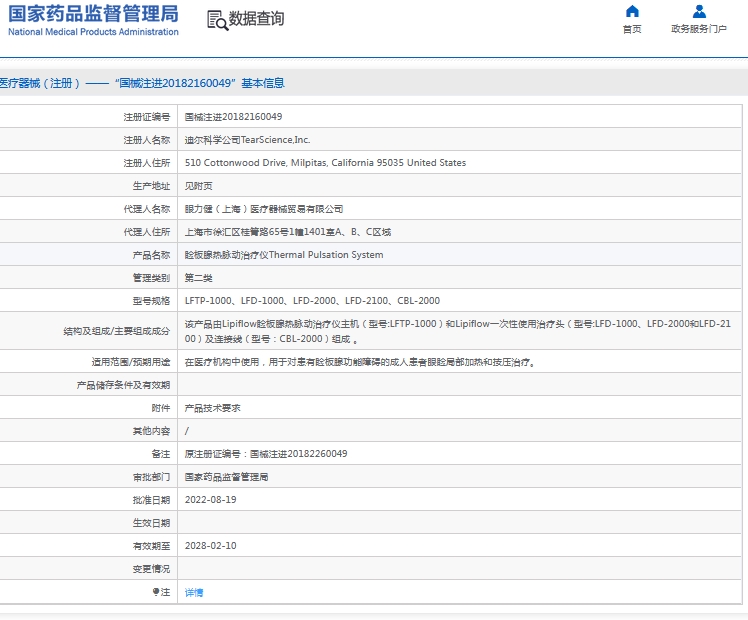This screenshot has width=748, height=620.
Task: Click the TearScience,Inc. registrant name cell
Action: tap(247, 140)
